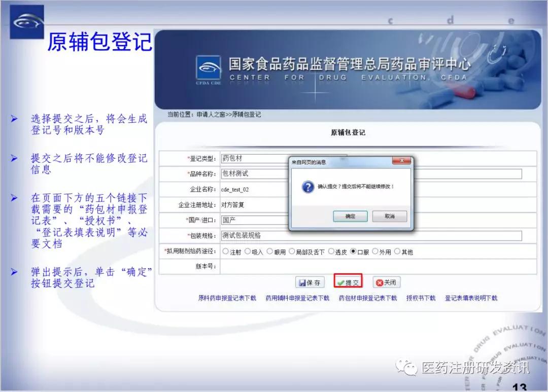Click the address value 对方答复

tap(232, 205)
